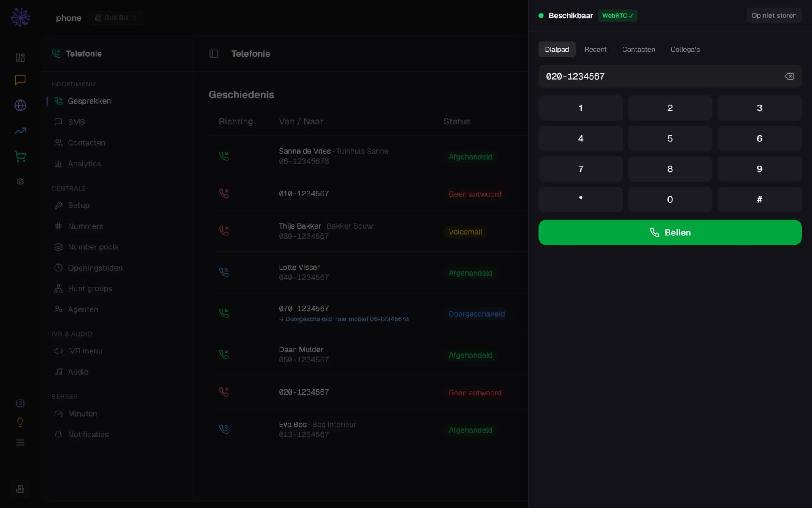Click the backspace icon in dialpad input
Viewport: 812px width, 508px height.
(789, 76)
